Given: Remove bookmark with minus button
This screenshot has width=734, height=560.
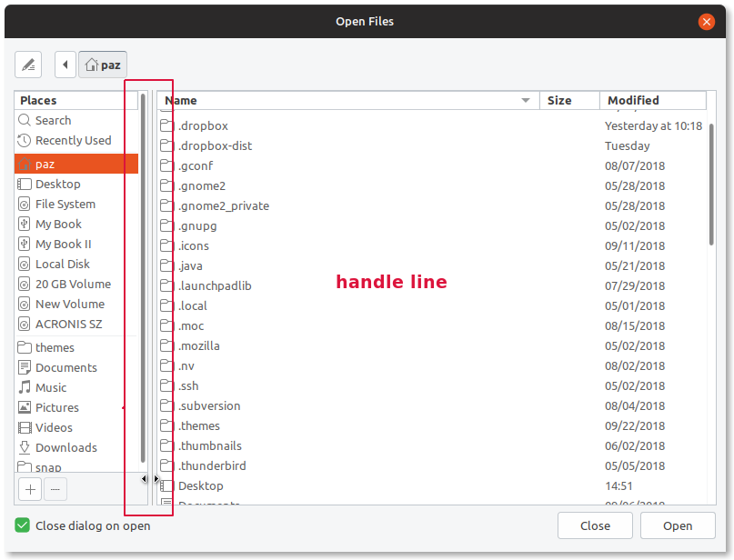Looking at the screenshot, I should pos(55,489).
